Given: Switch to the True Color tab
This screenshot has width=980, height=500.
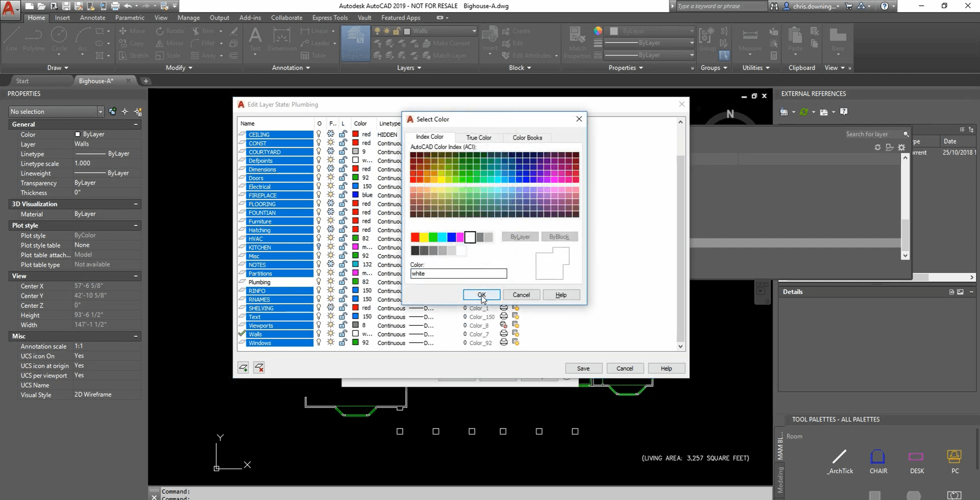Looking at the screenshot, I should (x=478, y=137).
